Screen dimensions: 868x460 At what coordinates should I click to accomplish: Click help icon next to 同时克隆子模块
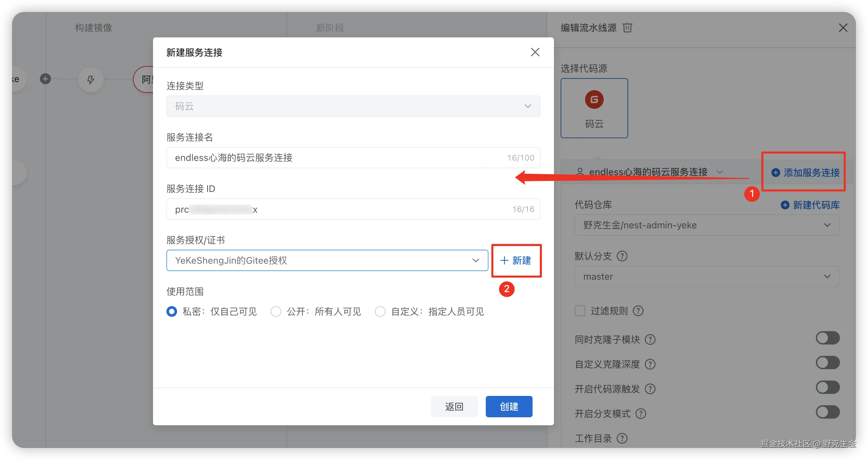pos(649,339)
